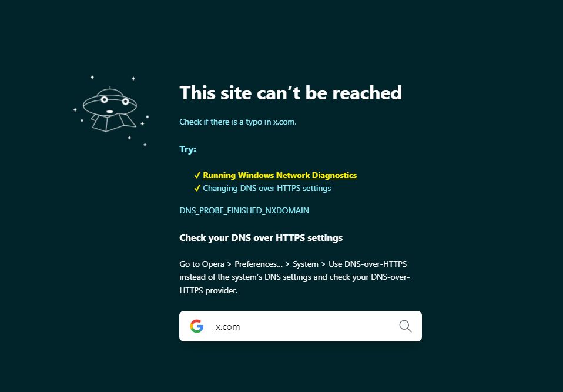563x392 pixels.
Task: Click the UFO saucer illustration
Action: (x=110, y=102)
